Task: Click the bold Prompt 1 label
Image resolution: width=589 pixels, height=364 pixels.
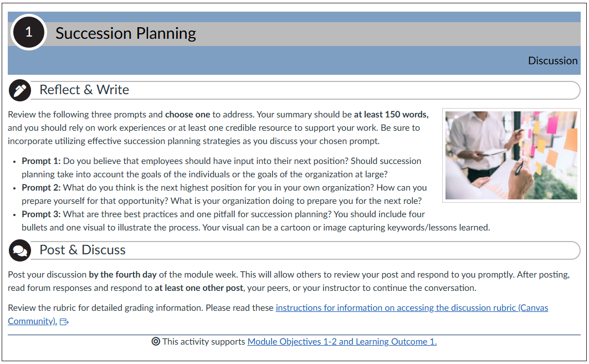Action: click(x=41, y=161)
